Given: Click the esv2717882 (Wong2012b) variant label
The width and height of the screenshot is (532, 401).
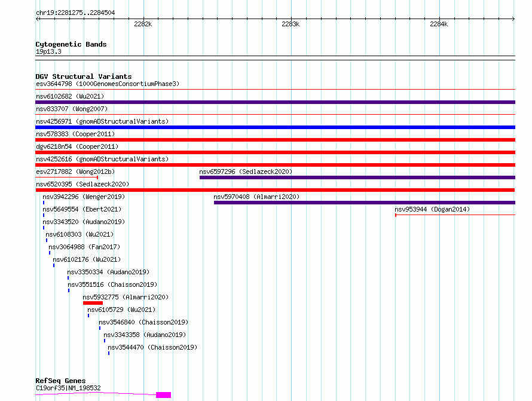Looking at the screenshot, I should pos(75,172).
